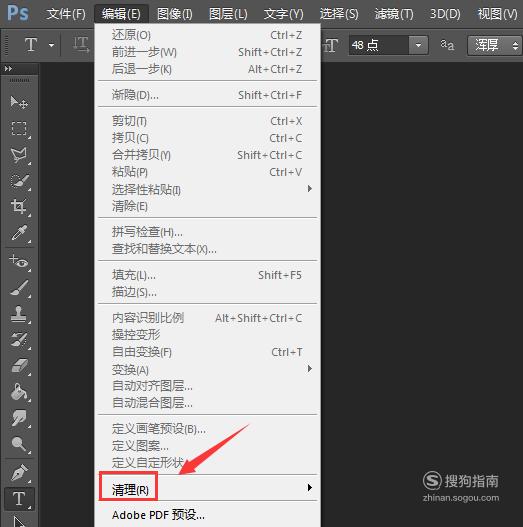Screen dimensions: 523x527
Task: Select the Brush tool
Action: pyautogui.click(x=19, y=288)
